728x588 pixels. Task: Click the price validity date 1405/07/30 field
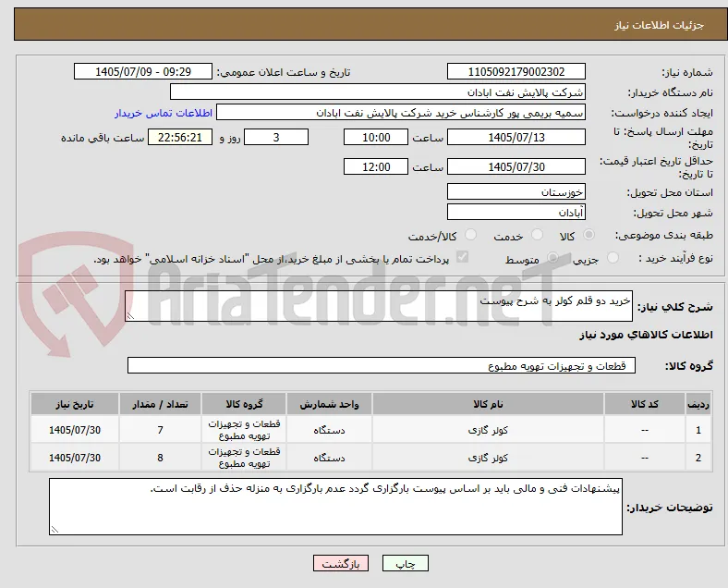point(516,166)
